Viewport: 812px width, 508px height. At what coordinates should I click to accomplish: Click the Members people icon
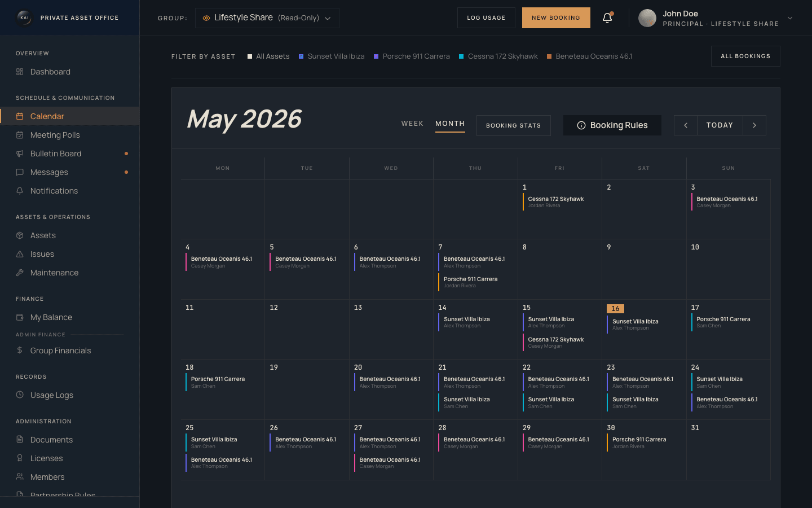point(20,477)
